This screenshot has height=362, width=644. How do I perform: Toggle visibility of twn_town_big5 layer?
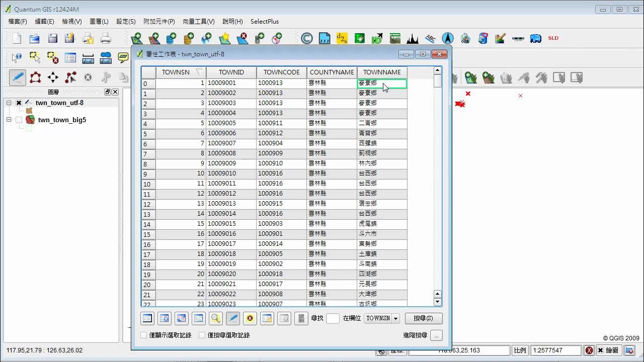click(19, 120)
